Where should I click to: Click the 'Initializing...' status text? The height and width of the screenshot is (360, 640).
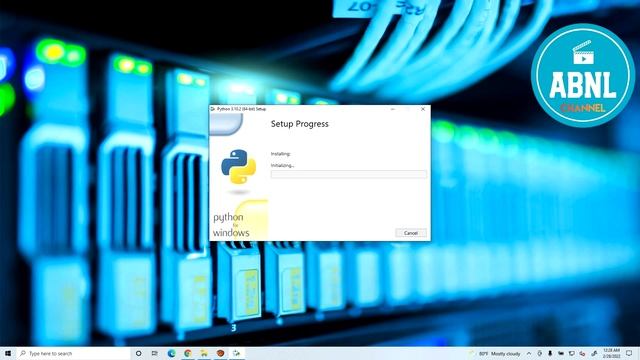[282, 165]
